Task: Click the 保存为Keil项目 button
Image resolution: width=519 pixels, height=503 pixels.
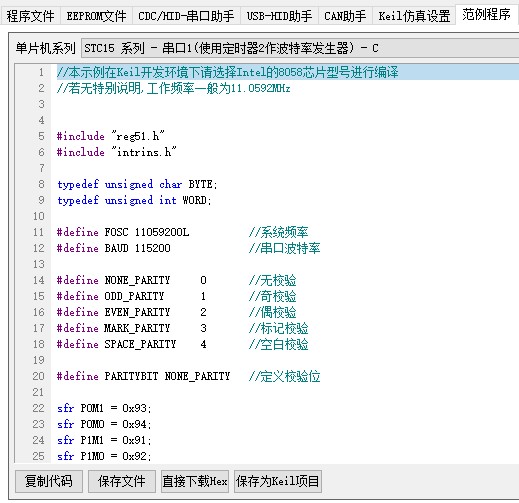Action: coord(278,481)
